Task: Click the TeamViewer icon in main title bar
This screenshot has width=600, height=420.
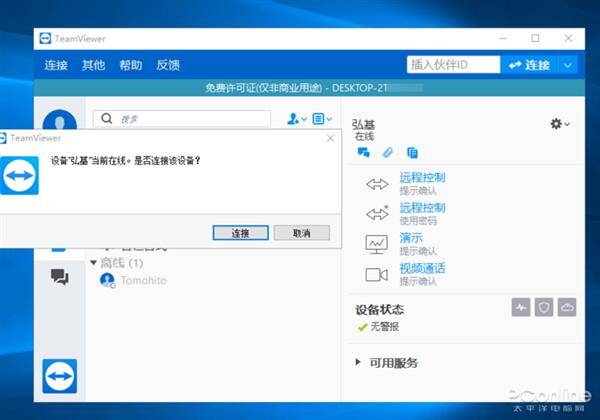Action: (45, 38)
